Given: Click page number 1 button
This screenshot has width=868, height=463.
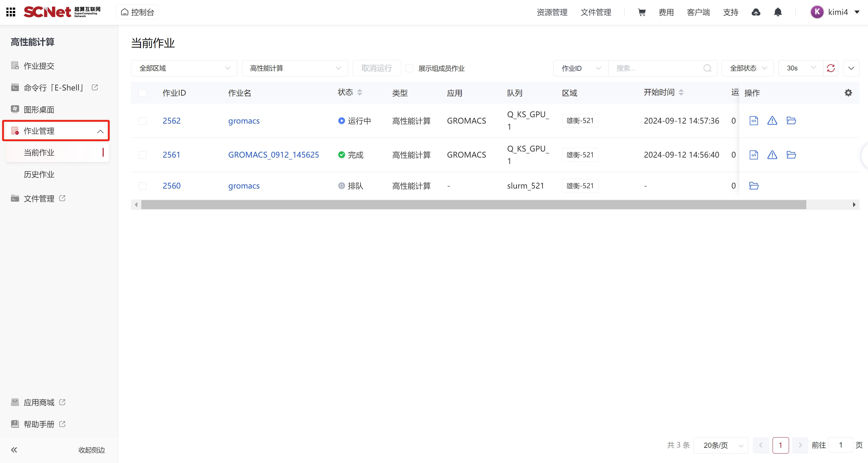Looking at the screenshot, I should (x=781, y=445).
